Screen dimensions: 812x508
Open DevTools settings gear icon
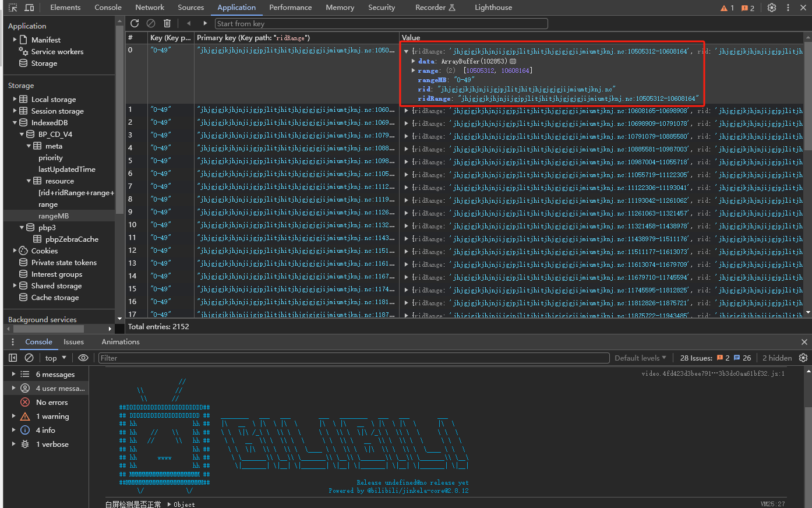pos(772,8)
